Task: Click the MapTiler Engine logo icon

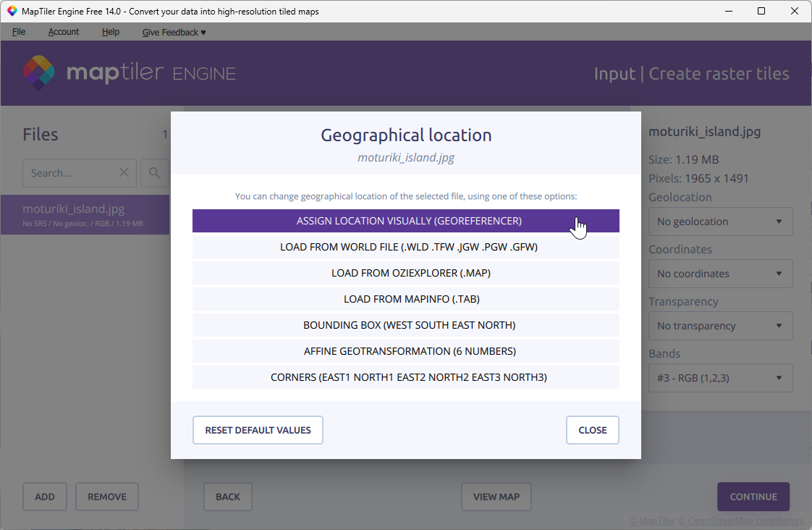Action: pos(38,72)
